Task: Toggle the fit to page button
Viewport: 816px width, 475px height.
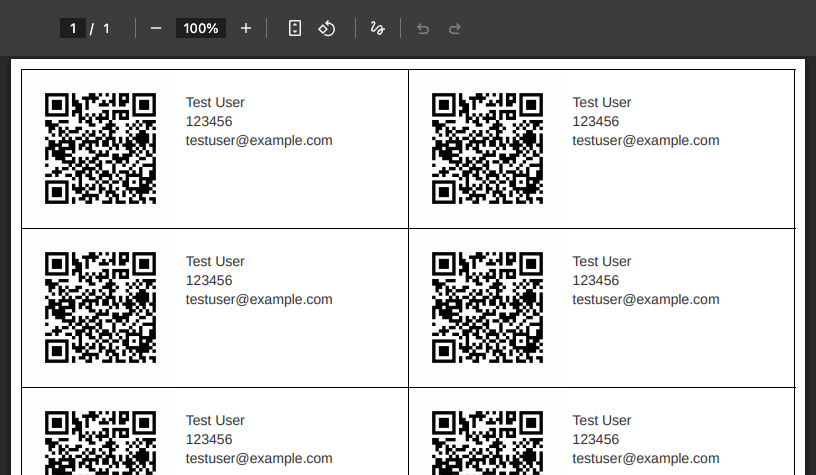Action: 294,28
